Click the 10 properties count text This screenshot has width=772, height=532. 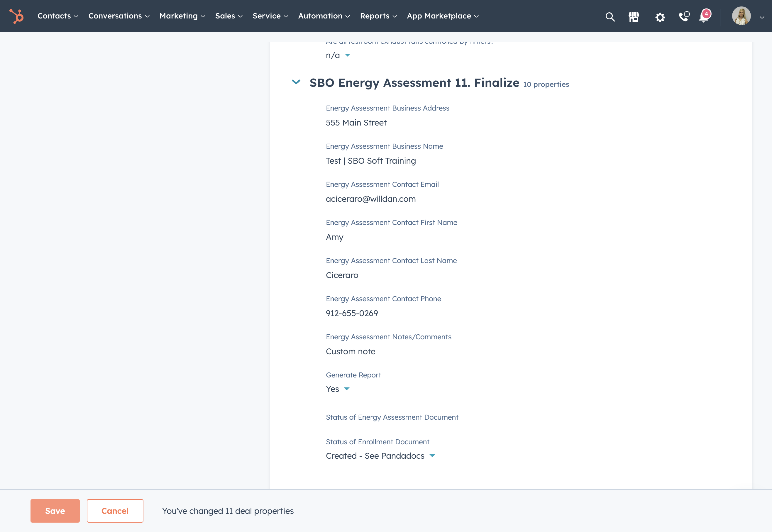click(546, 84)
